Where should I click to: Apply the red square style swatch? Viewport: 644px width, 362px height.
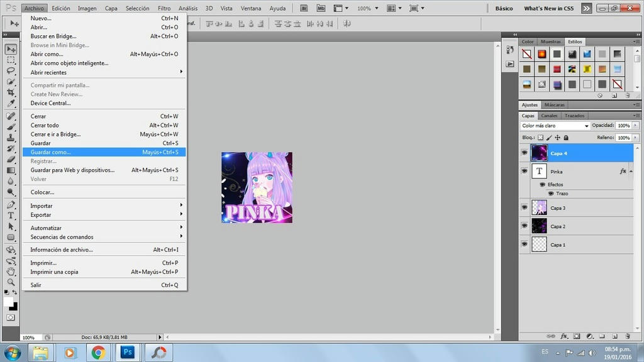[x=557, y=69]
